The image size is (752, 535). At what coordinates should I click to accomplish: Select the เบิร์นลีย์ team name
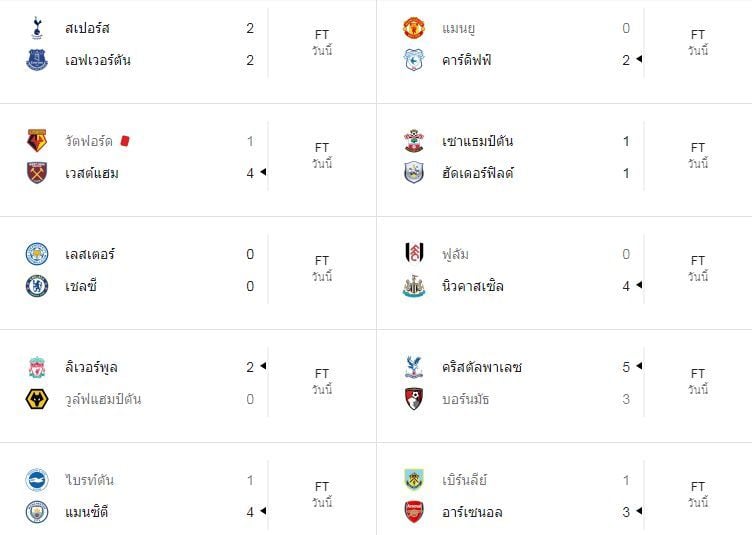pyautogui.click(x=464, y=480)
